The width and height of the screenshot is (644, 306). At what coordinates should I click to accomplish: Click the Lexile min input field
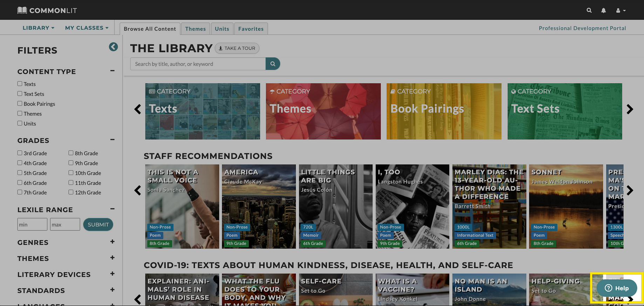coord(32,224)
